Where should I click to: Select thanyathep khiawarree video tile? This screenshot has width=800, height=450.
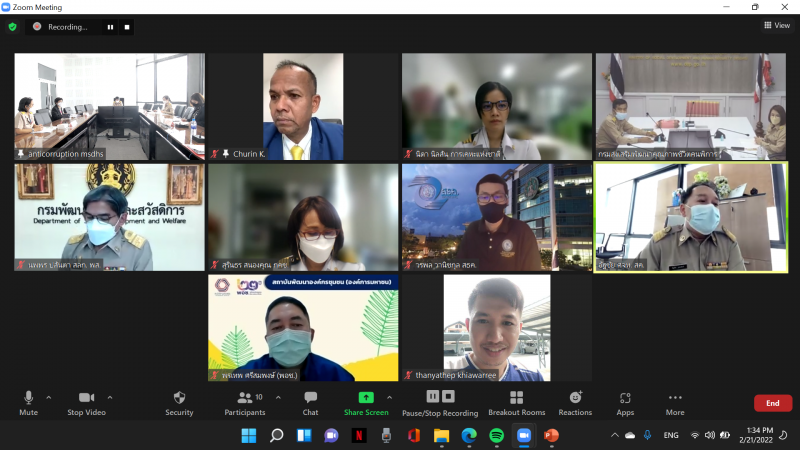[497, 328]
